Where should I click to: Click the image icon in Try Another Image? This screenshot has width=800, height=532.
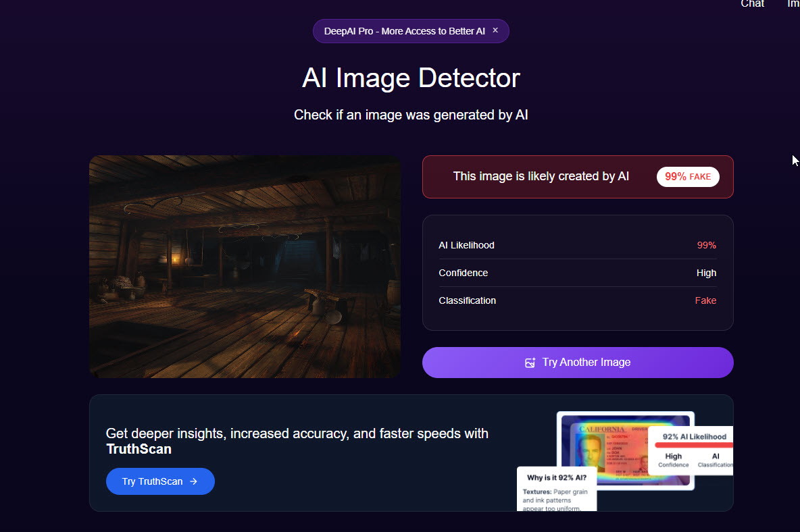(x=530, y=363)
